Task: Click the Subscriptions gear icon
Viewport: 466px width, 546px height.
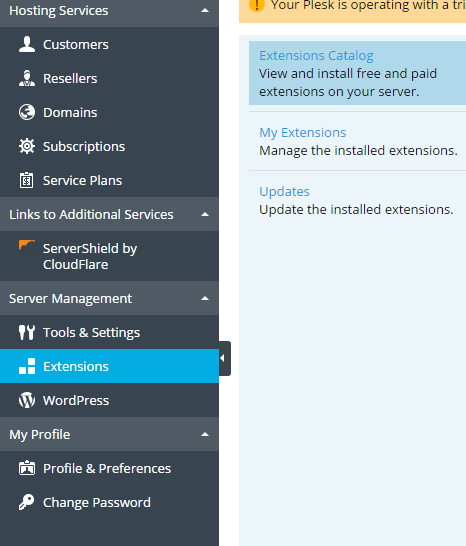Action: (x=27, y=146)
